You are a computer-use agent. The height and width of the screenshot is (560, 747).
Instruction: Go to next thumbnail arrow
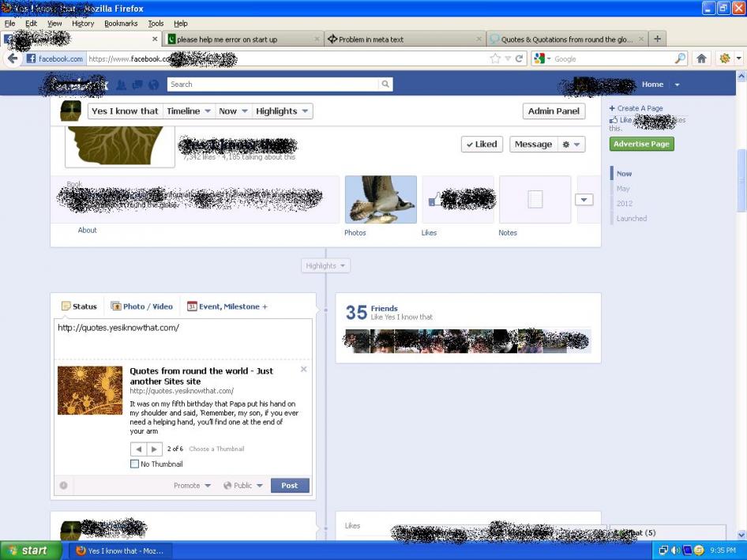click(x=154, y=449)
